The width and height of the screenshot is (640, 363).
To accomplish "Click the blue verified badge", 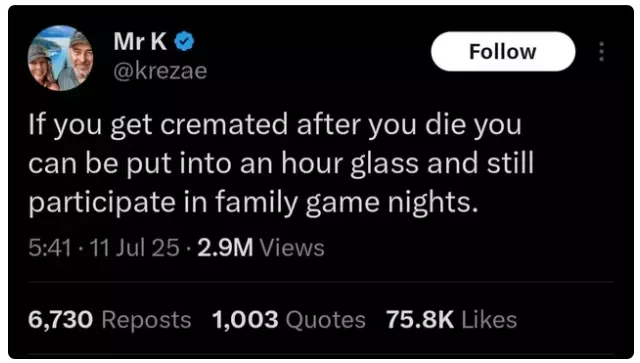I will [x=184, y=41].
